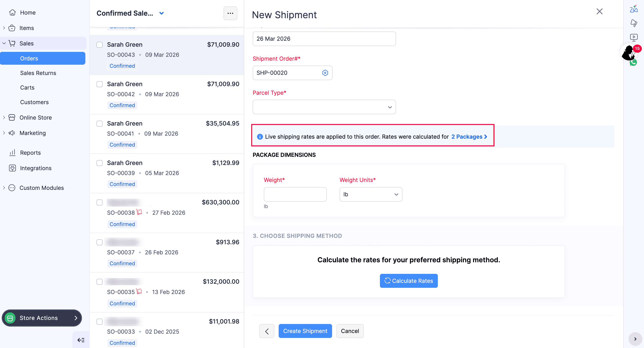644x348 pixels.
Task: Select checkbox for order SO-00041
Action: coord(100,124)
